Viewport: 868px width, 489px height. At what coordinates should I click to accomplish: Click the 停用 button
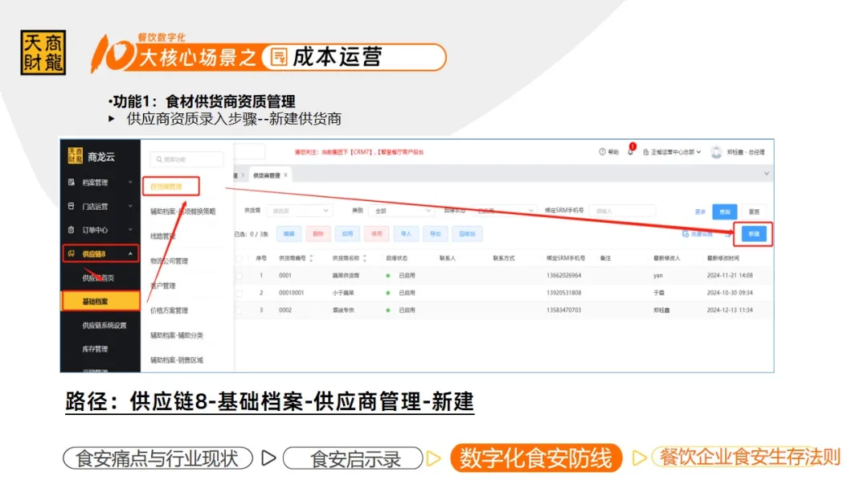[377, 234]
